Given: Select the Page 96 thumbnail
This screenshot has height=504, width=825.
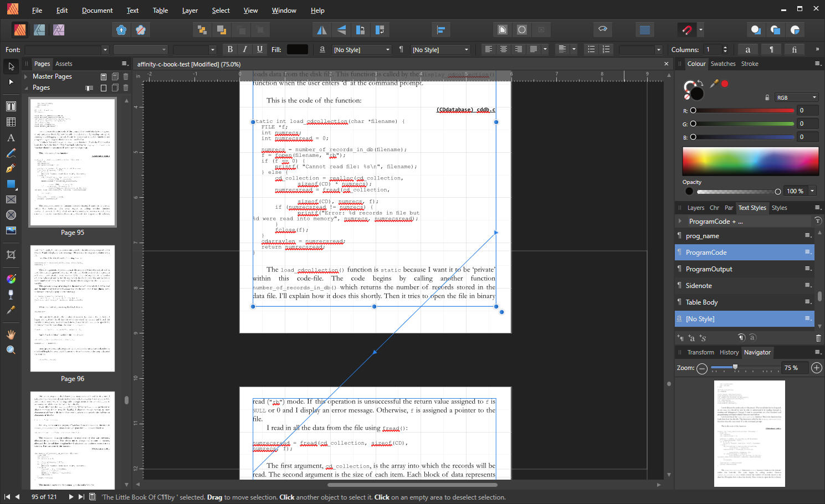Looking at the screenshot, I should click(x=73, y=308).
